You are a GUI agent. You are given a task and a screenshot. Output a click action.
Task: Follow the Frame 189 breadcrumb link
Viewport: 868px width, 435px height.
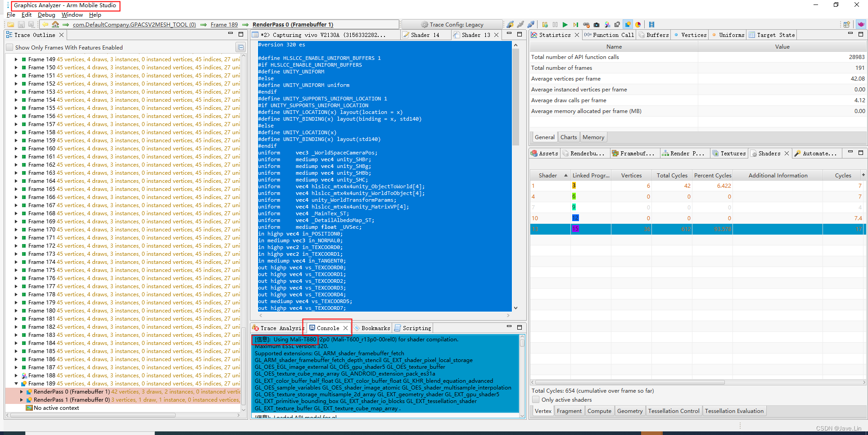click(x=224, y=24)
